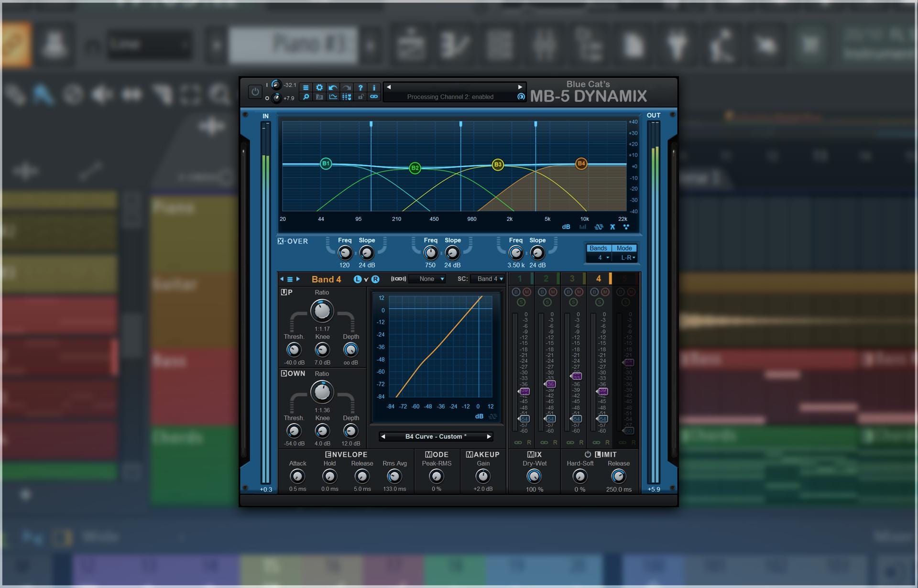
Task: Go to previous preset arrow
Action: pos(389,87)
